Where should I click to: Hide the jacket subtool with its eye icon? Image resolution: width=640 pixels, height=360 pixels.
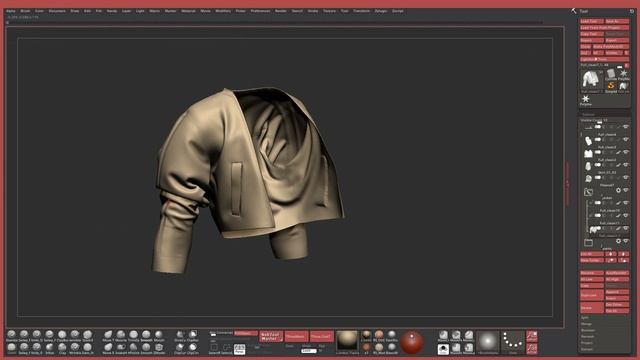coord(626,202)
